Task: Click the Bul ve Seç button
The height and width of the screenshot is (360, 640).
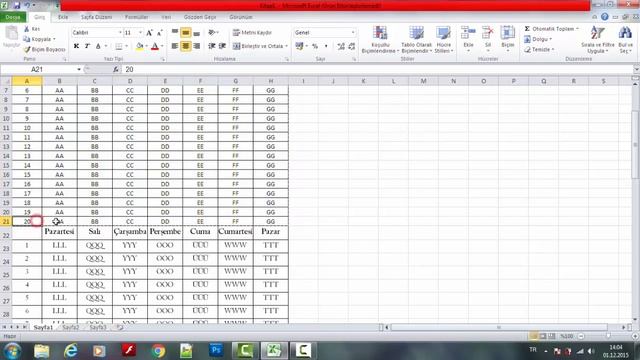Action: point(625,39)
